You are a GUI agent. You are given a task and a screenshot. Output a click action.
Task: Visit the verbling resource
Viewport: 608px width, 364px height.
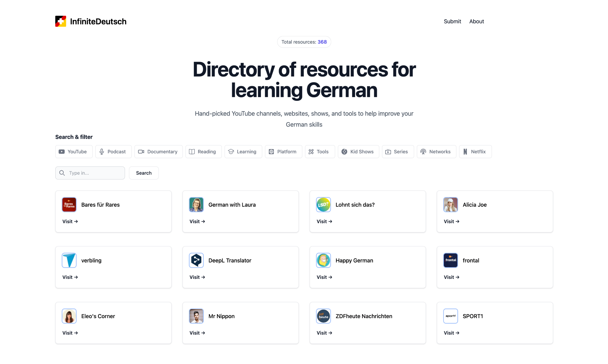[x=70, y=277]
